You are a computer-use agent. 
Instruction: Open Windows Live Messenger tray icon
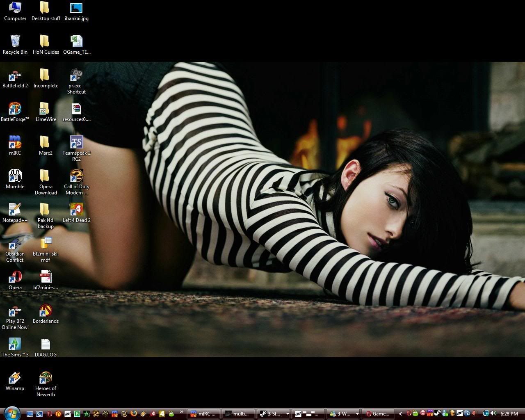click(445, 413)
